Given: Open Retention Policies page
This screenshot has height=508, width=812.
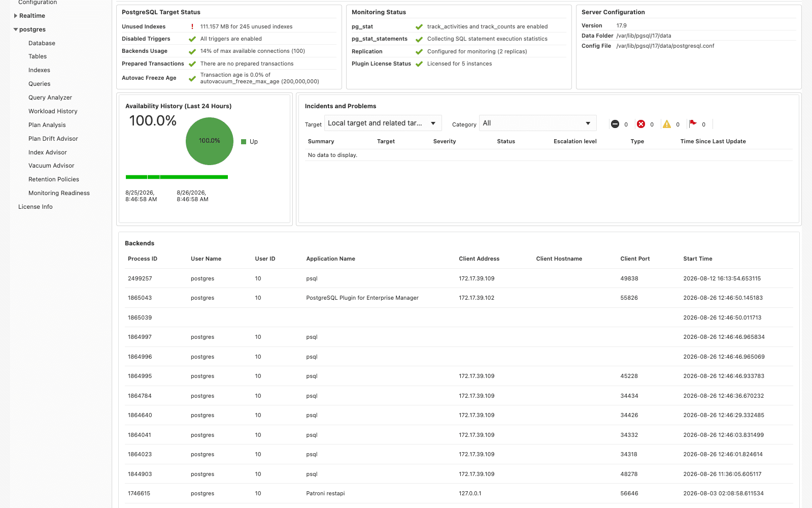Looking at the screenshot, I should click(54, 179).
